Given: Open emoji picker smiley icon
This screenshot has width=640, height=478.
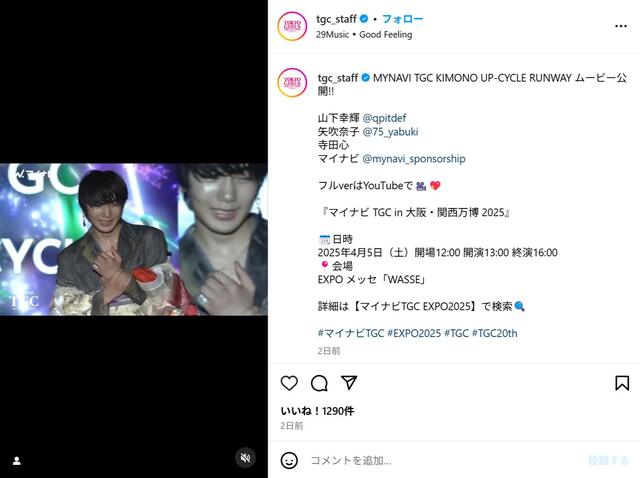Looking at the screenshot, I should [x=289, y=460].
